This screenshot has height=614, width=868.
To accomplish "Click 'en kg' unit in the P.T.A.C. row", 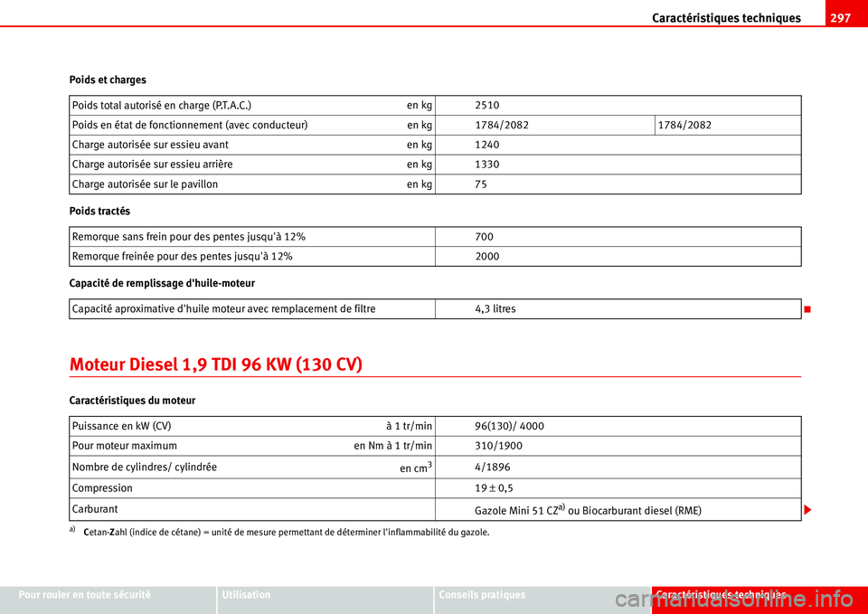I will coord(420,105).
